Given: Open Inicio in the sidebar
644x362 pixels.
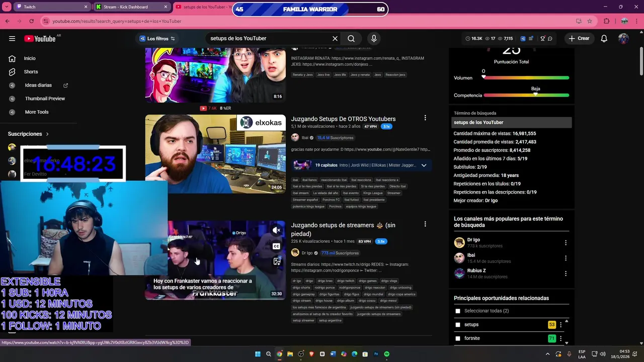Looking at the screenshot, I should (30, 58).
